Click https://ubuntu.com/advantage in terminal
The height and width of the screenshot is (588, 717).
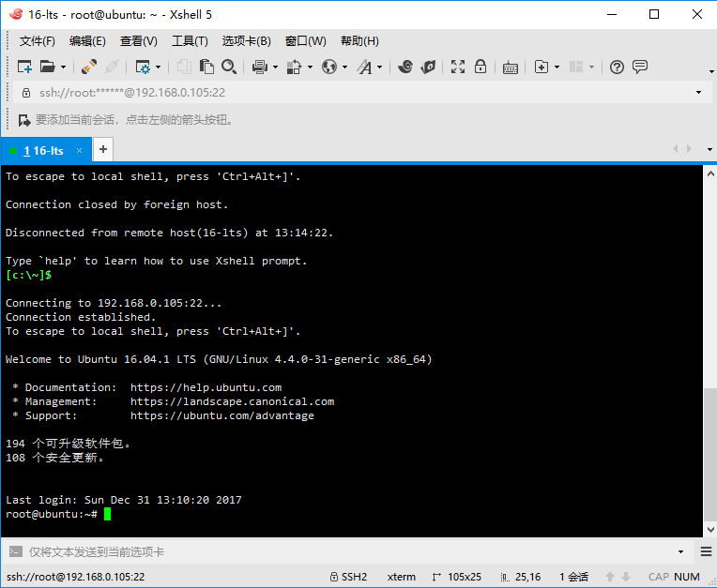click(x=222, y=415)
